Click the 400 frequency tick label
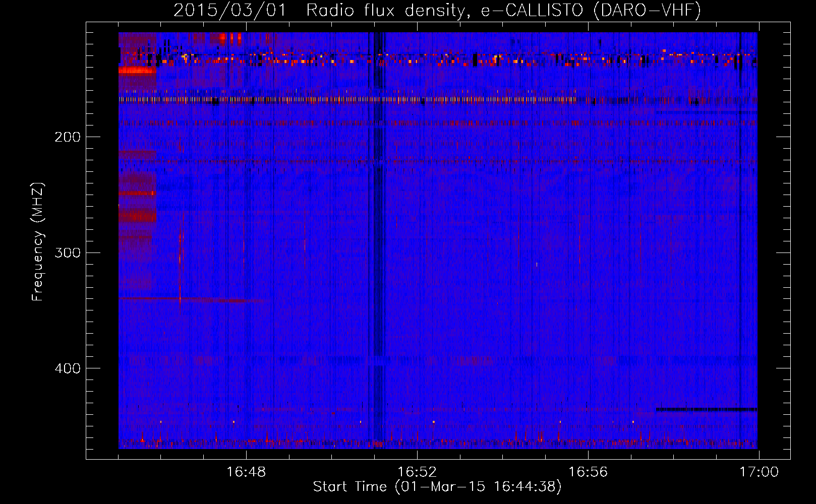The height and width of the screenshot is (504, 816). (x=67, y=368)
